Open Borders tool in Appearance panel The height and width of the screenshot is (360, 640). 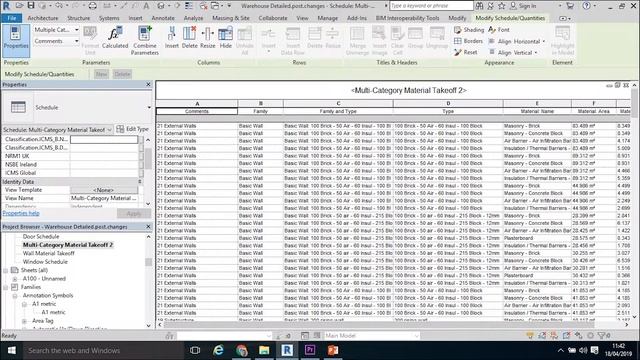[x=468, y=41]
